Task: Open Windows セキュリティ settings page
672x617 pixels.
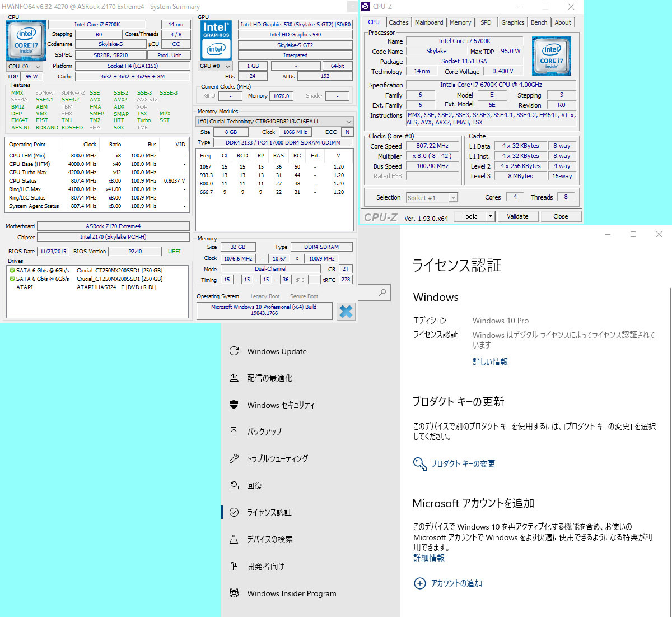Action: (x=310, y=405)
